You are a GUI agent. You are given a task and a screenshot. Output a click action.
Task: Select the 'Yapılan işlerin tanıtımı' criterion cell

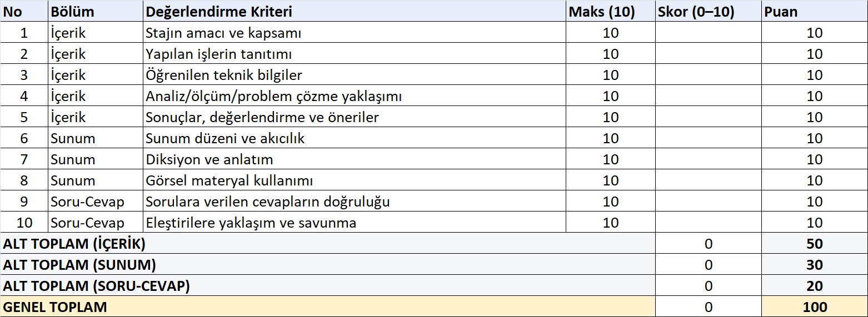click(219, 54)
